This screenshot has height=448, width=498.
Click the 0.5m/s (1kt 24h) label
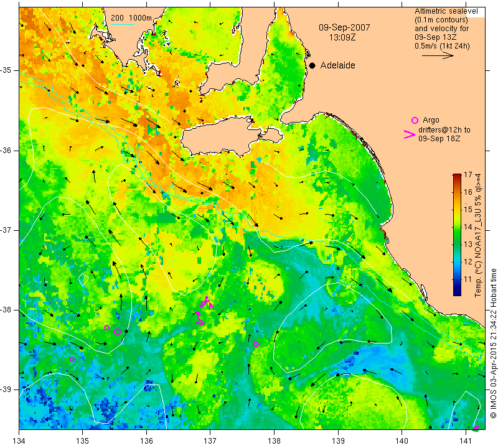(442, 46)
